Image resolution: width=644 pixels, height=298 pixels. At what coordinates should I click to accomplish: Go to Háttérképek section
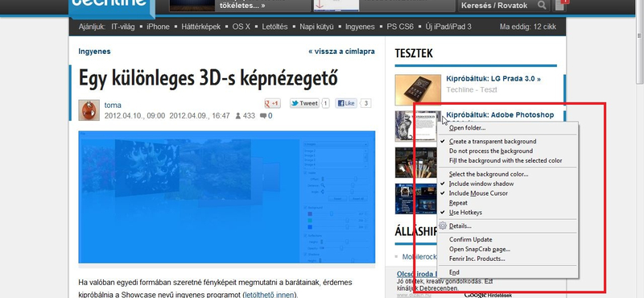200,27
